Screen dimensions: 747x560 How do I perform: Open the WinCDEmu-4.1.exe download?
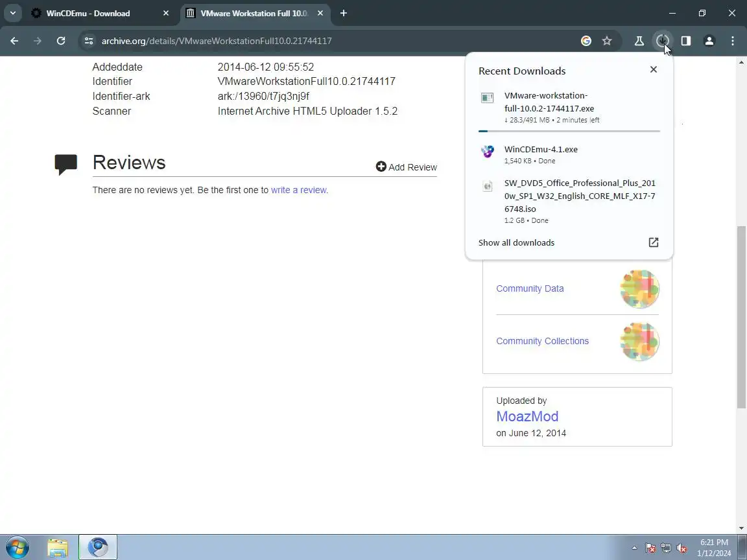click(569, 155)
